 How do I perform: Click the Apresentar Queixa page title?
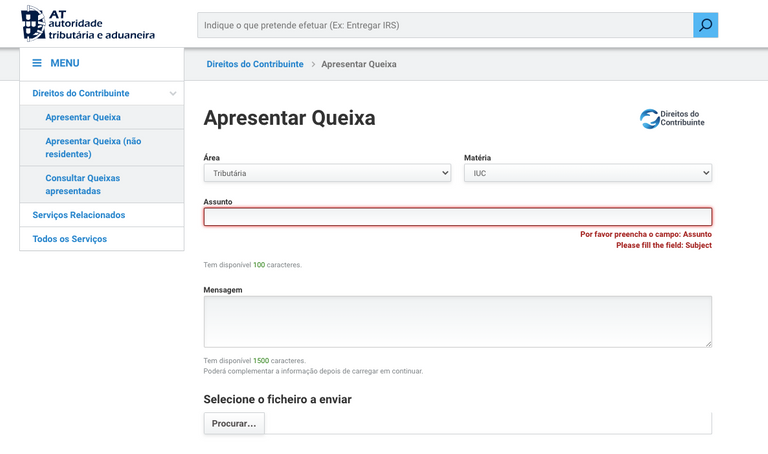(289, 118)
